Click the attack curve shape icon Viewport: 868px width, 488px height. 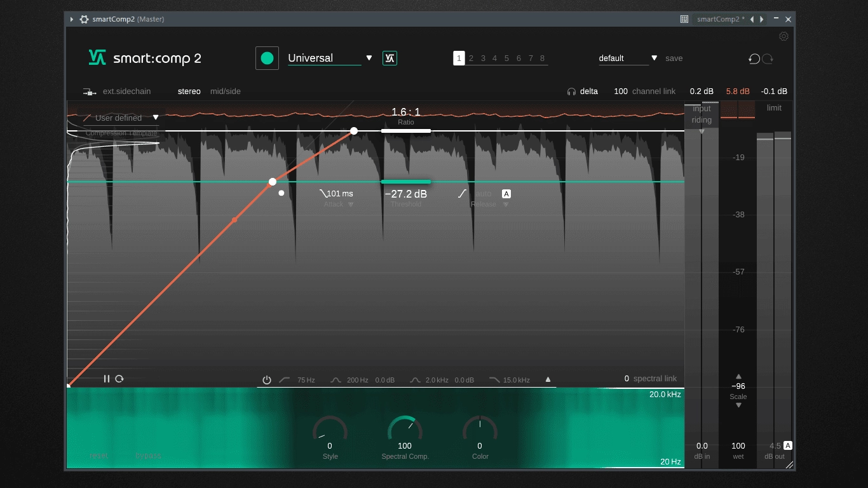click(323, 193)
